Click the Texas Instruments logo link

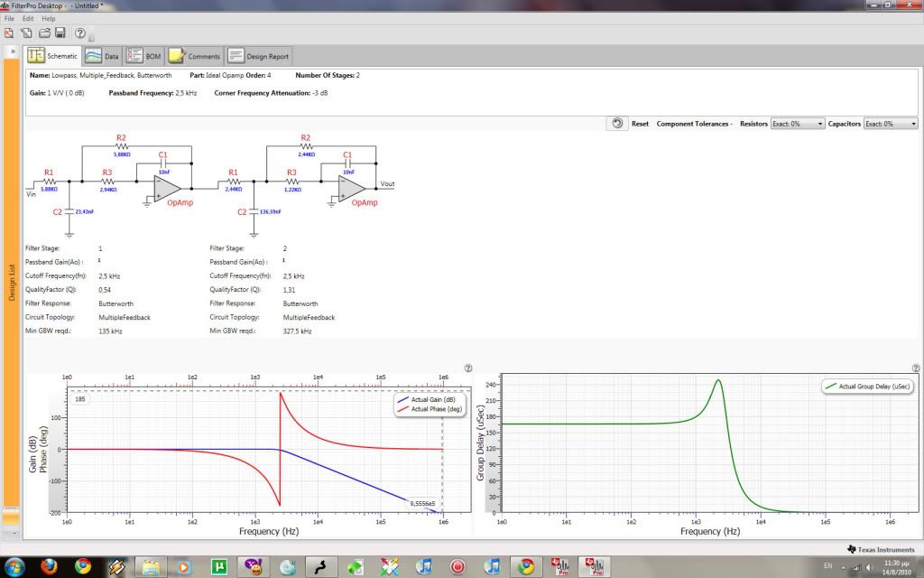point(881,549)
